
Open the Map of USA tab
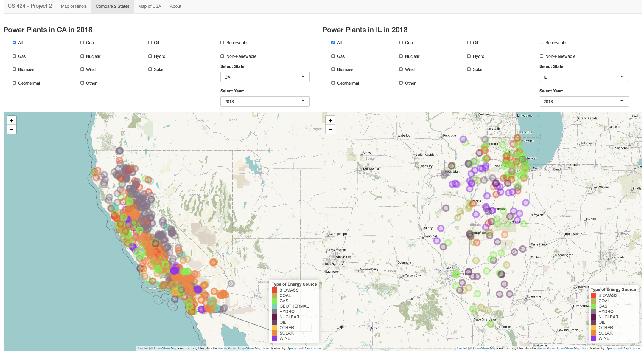coord(150,6)
